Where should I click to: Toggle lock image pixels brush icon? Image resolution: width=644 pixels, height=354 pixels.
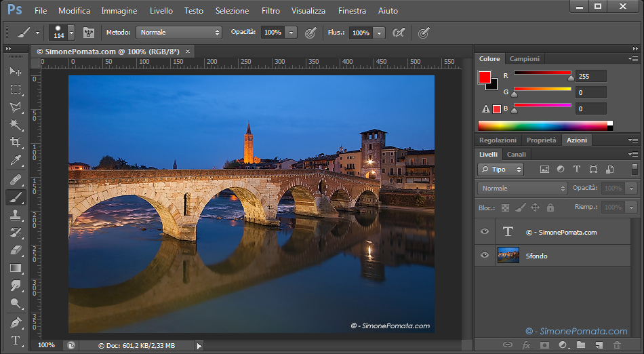click(x=521, y=208)
